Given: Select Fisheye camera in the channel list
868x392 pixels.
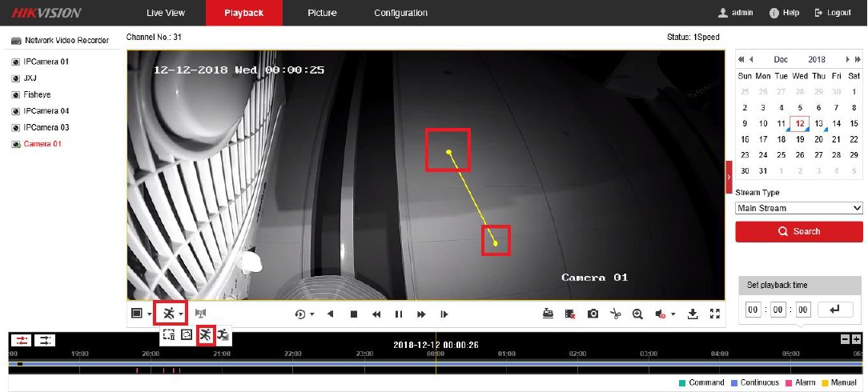Looking at the screenshot, I should tap(37, 94).
